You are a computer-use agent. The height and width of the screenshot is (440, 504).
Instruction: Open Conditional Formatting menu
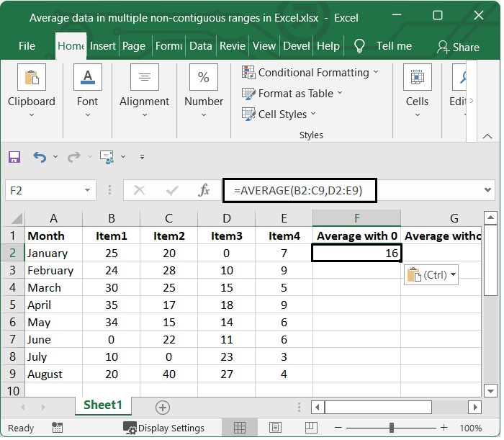coord(310,73)
